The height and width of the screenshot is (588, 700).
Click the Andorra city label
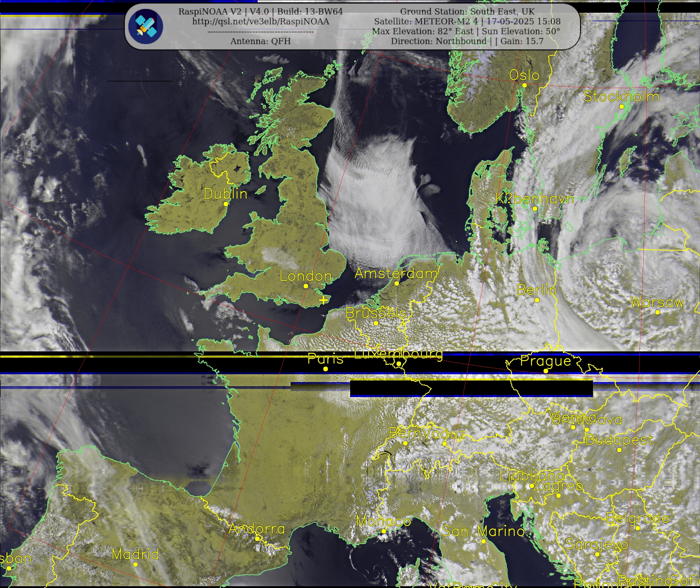pyautogui.click(x=257, y=528)
